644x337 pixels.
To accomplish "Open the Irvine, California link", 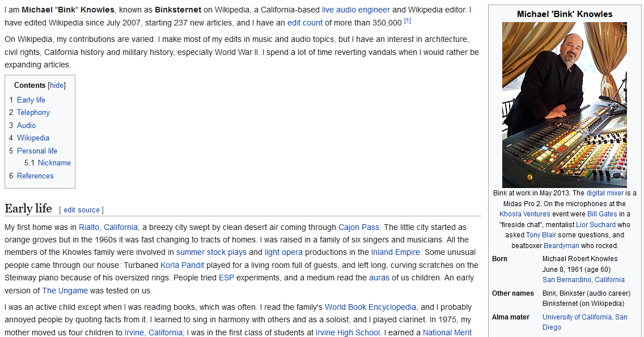I will (153, 332).
